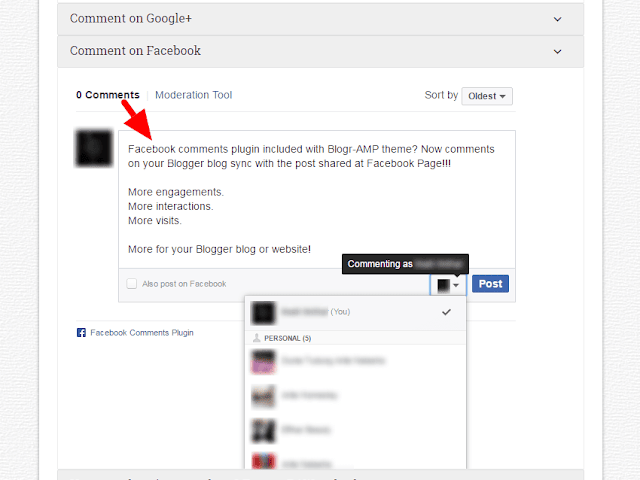Expand the Comment on Google+ section

320,19
